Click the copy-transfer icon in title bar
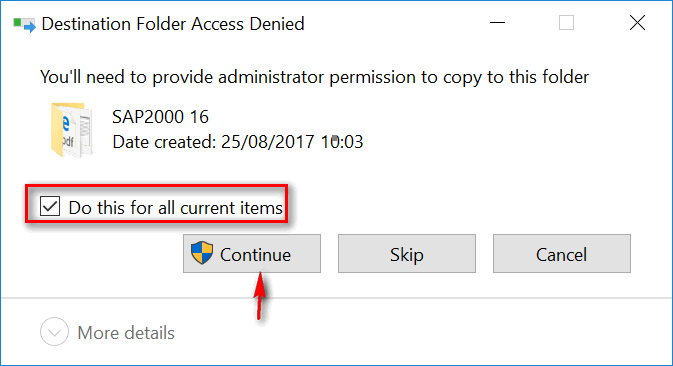This screenshot has height=366, width=673. pos(24,24)
